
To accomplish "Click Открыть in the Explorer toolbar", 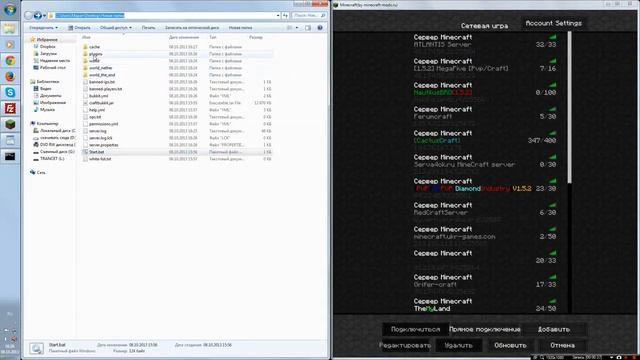I will 79,28.
